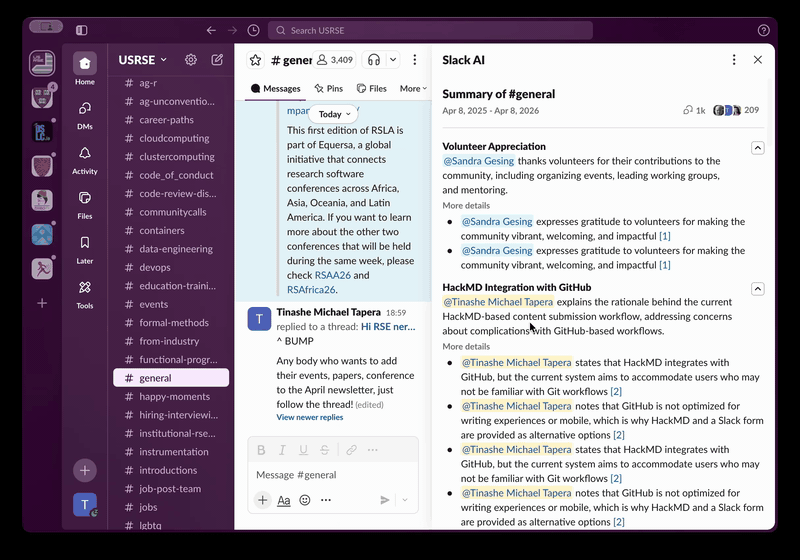The width and height of the screenshot is (800, 560).
Task: Toggle strikethrough formatting in composer
Action: (324, 450)
